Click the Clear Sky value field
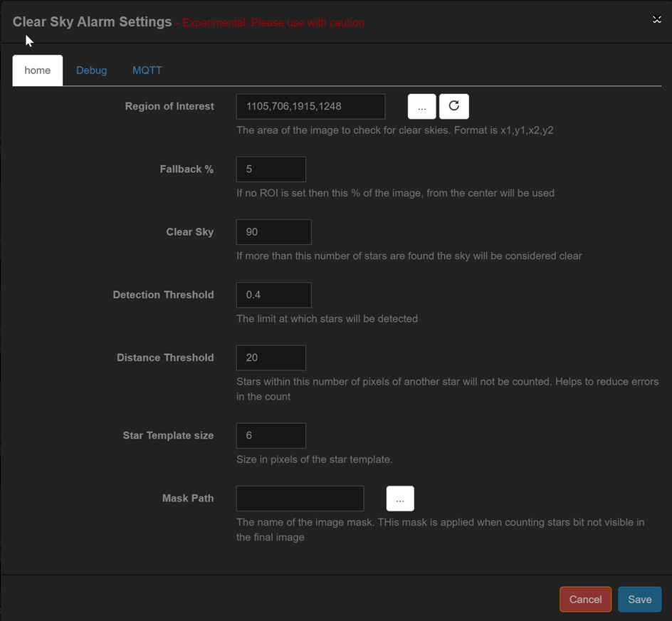 click(x=273, y=231)
